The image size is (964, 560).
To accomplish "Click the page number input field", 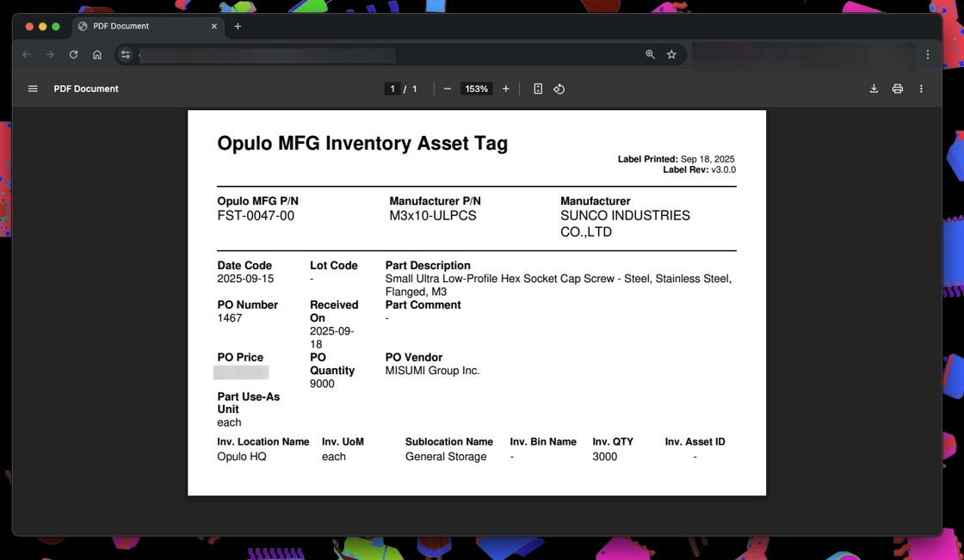I will (392, 89).
